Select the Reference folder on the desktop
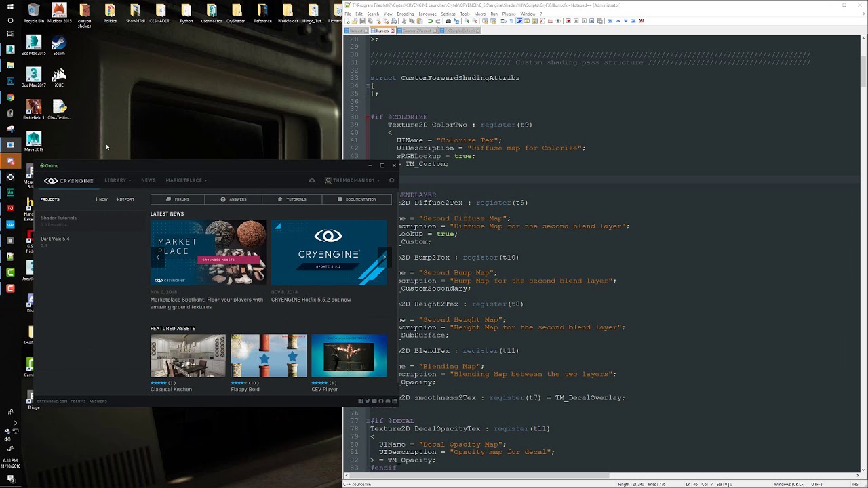 262,13
